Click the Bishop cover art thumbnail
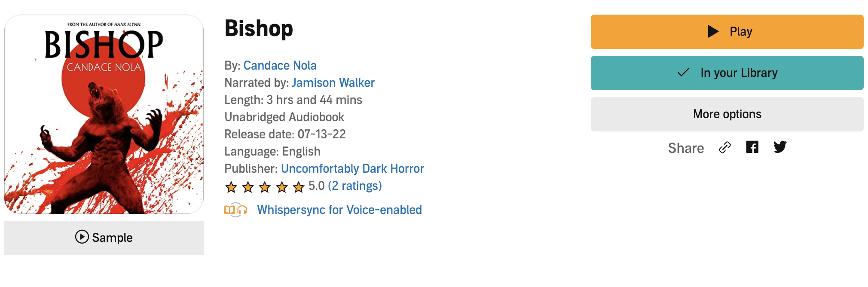 coord(104,114)
